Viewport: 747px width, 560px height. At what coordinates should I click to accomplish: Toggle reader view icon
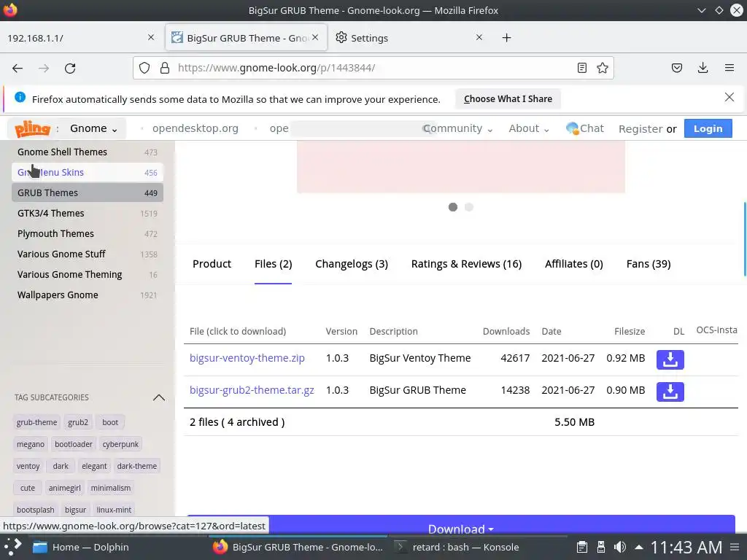click(581, 68)
